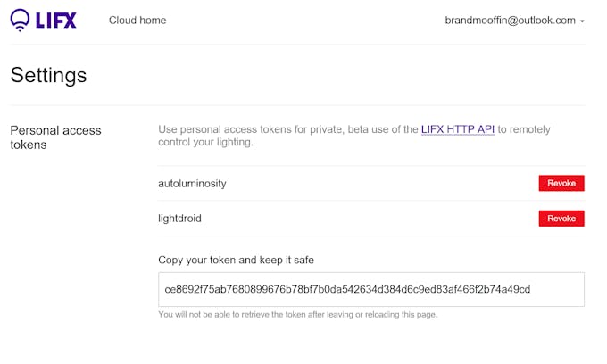The width and height of the screenshot is (607, 364).
Task: Follow the LIFX HTTP API link
Action: [x=457, y=129]
